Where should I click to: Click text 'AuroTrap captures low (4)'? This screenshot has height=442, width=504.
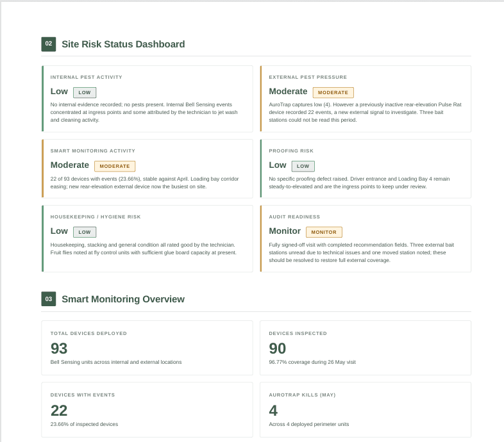point(300,104)
